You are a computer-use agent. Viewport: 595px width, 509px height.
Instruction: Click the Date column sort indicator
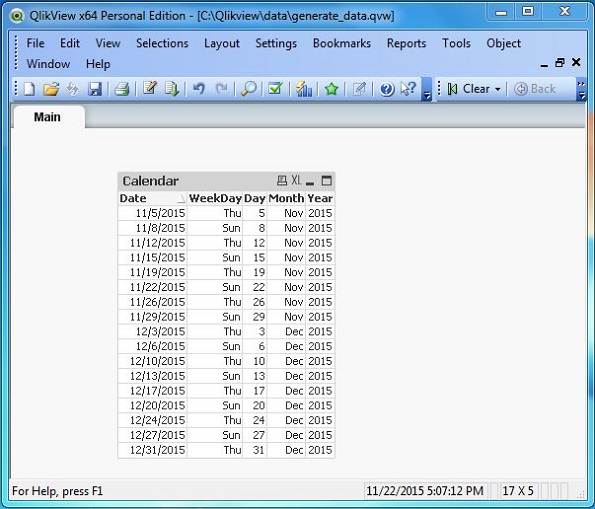[181, 199]
